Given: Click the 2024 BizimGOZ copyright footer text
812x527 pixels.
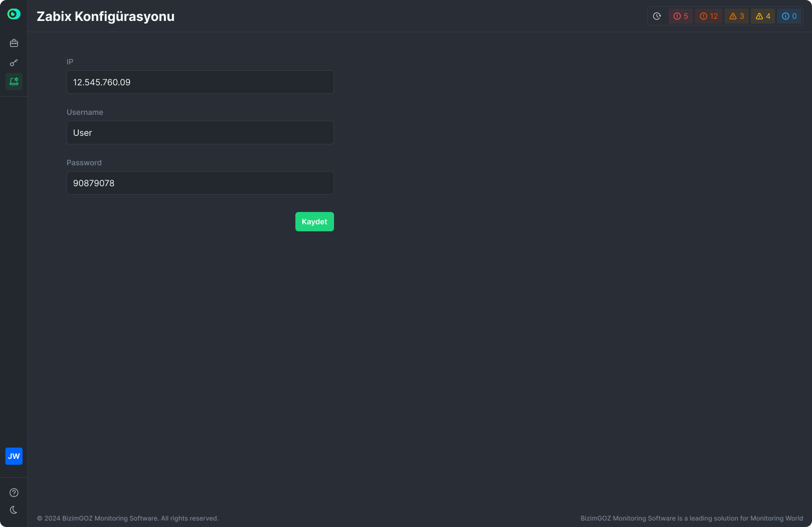Looking at the screenshot, I should click(x=128, y=518).
